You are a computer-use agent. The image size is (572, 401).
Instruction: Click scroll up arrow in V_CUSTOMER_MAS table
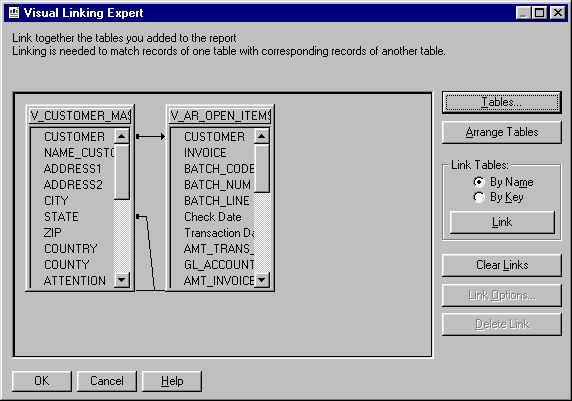point(121,136)
